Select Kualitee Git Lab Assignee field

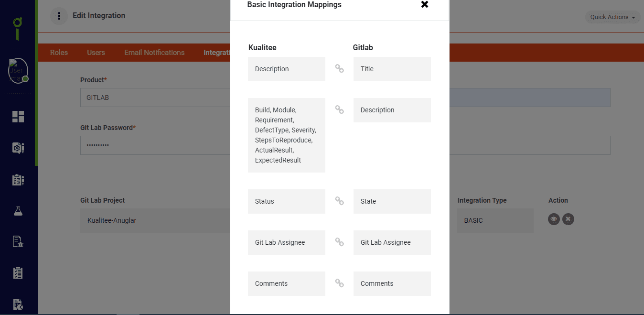click(x=287, y=242)
